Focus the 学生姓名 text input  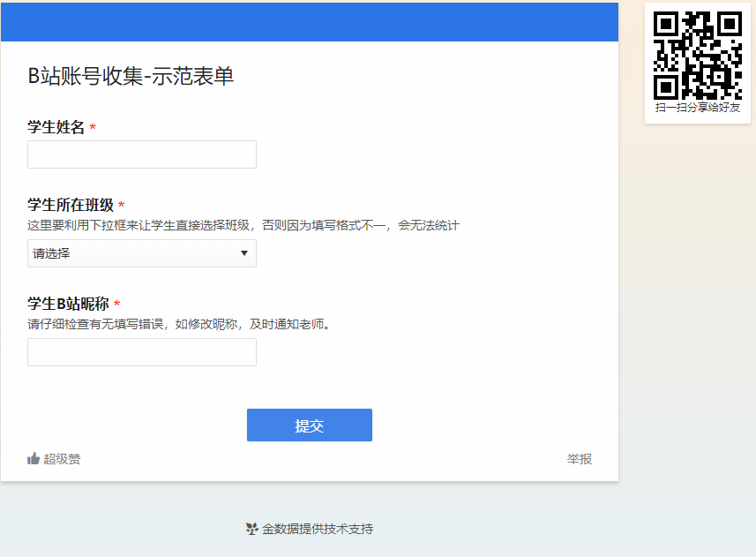click(x=142, y=154)
